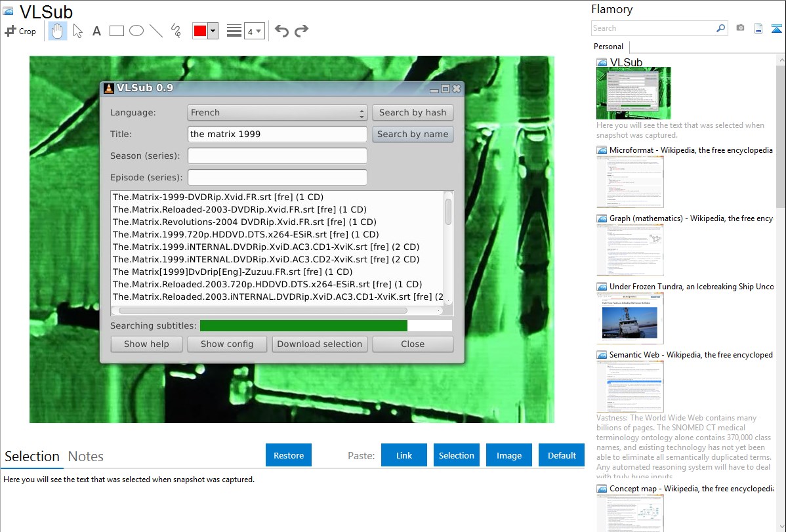Click the results list horizontal scrollbar
This screenshot has height=532, width=786.
coord(278,310)
